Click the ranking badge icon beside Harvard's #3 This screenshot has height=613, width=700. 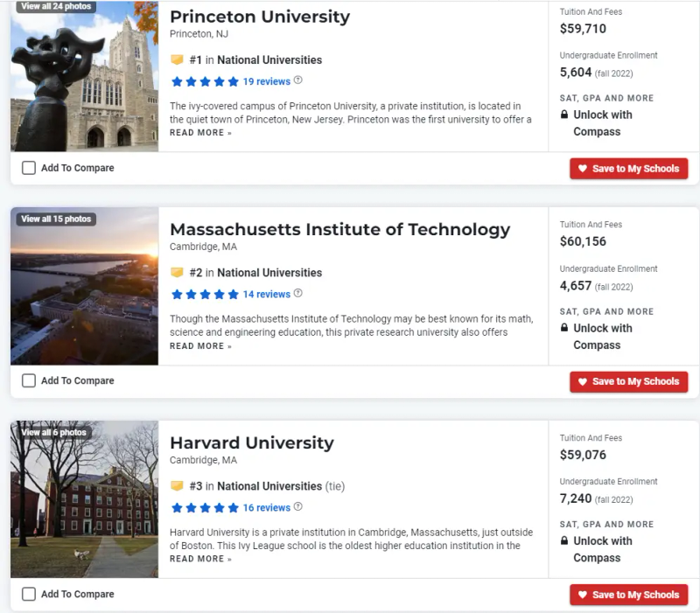tap(177, 486)
